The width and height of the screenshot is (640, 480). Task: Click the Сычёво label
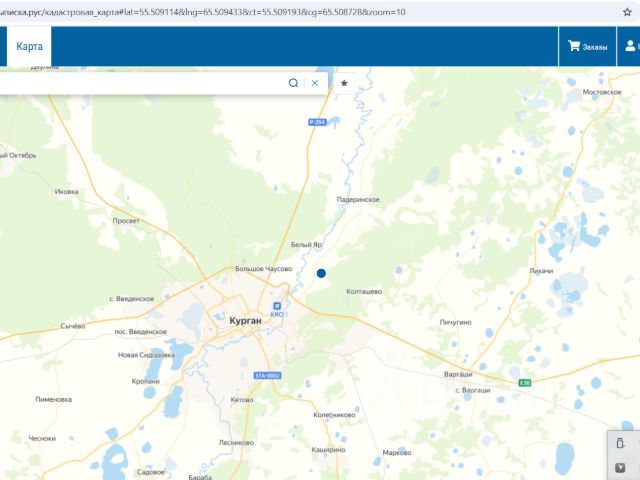[x=73, y=326]
